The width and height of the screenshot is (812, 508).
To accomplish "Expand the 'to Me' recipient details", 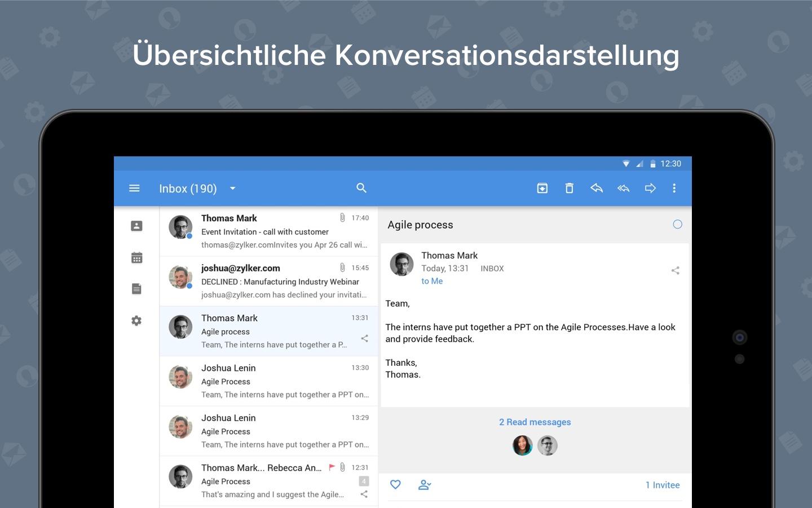I will pyautogui.click(x=432, y=281).
